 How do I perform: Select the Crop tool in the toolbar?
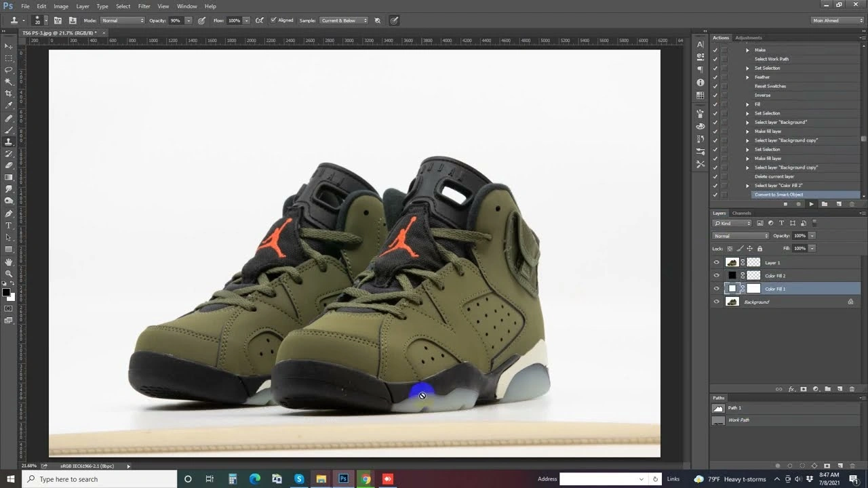coord(9,94)
